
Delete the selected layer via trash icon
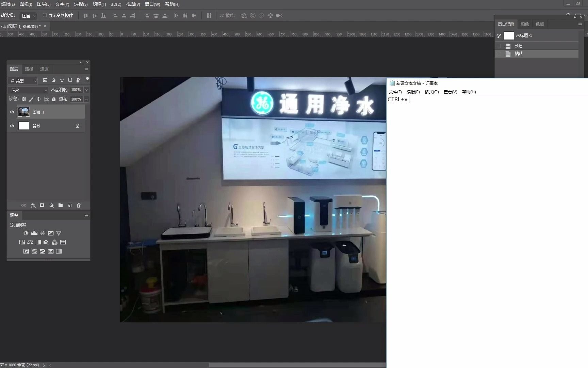click(x=79, y=205)
